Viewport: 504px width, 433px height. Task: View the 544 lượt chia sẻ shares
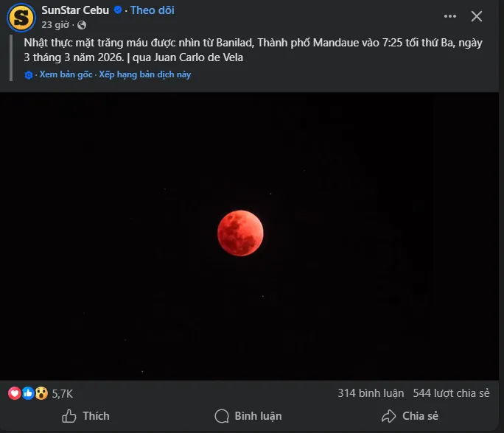click(x=451, y=393)
